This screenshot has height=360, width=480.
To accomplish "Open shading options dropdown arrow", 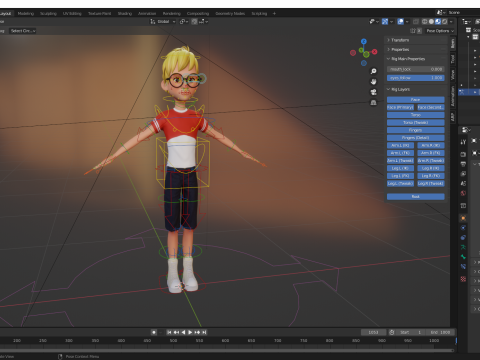I will pos(451,22).
